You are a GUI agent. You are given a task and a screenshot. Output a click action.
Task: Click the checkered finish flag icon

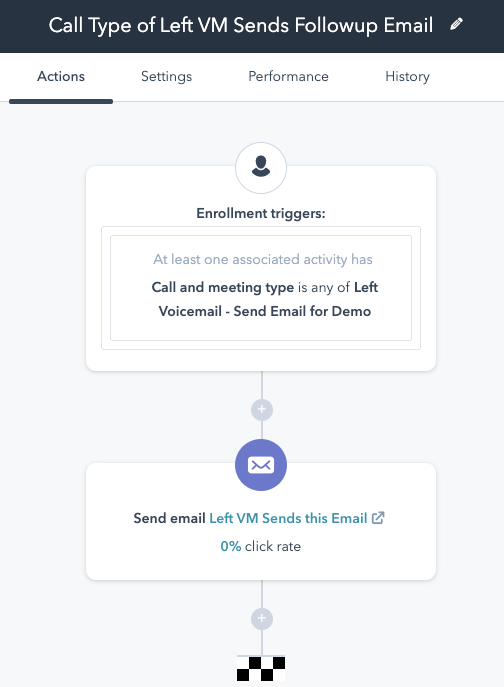coord(261,668)
